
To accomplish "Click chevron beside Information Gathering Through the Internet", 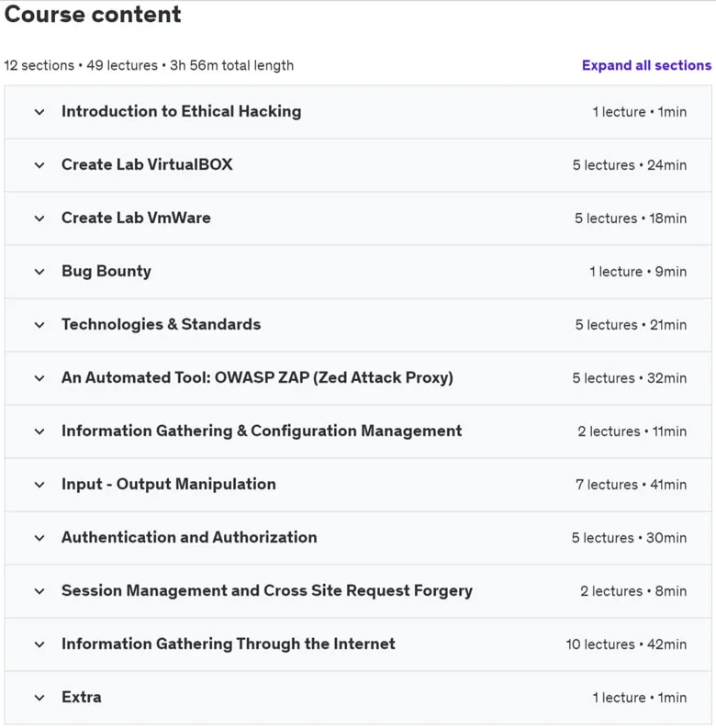I will 39,644.
